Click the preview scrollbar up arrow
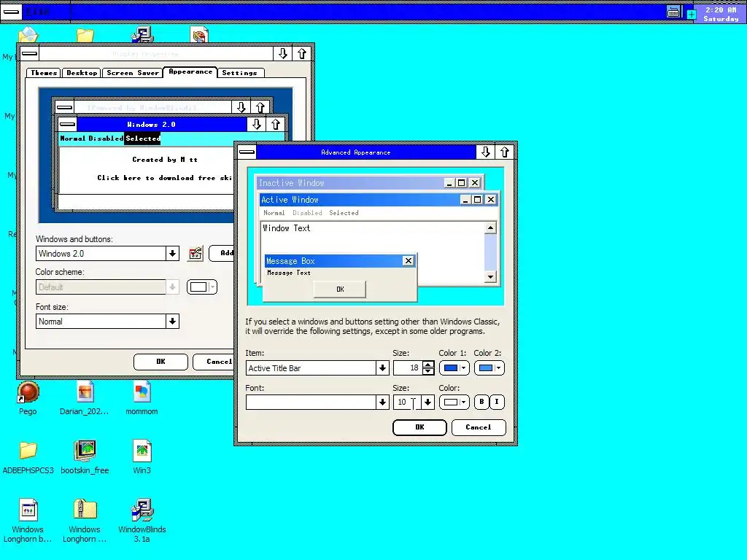 490,228
